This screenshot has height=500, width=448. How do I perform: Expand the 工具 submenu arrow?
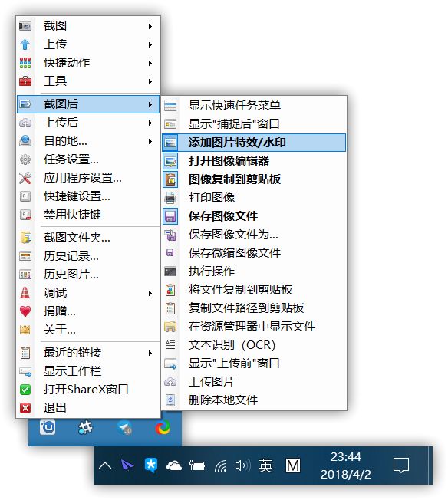(x=150, y=81)
